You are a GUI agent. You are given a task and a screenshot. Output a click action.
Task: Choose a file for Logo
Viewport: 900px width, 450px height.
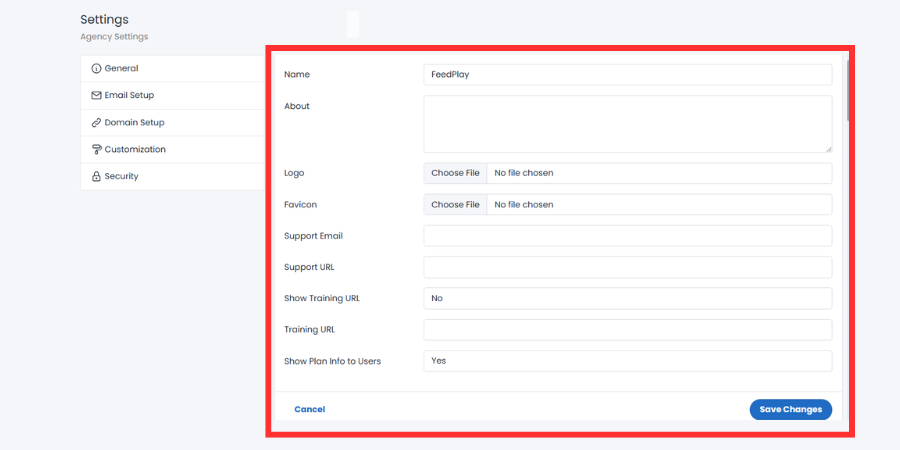click(455, 173)
